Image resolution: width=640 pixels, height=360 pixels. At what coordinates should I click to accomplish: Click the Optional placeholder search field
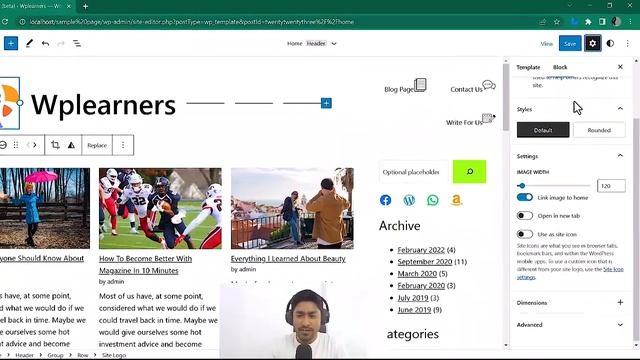tap(414, 172)
